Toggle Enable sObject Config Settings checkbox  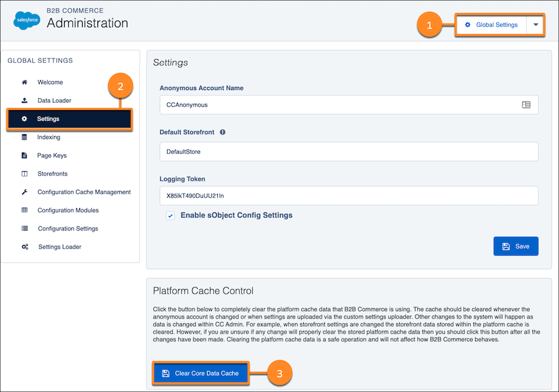pos(170,216)
